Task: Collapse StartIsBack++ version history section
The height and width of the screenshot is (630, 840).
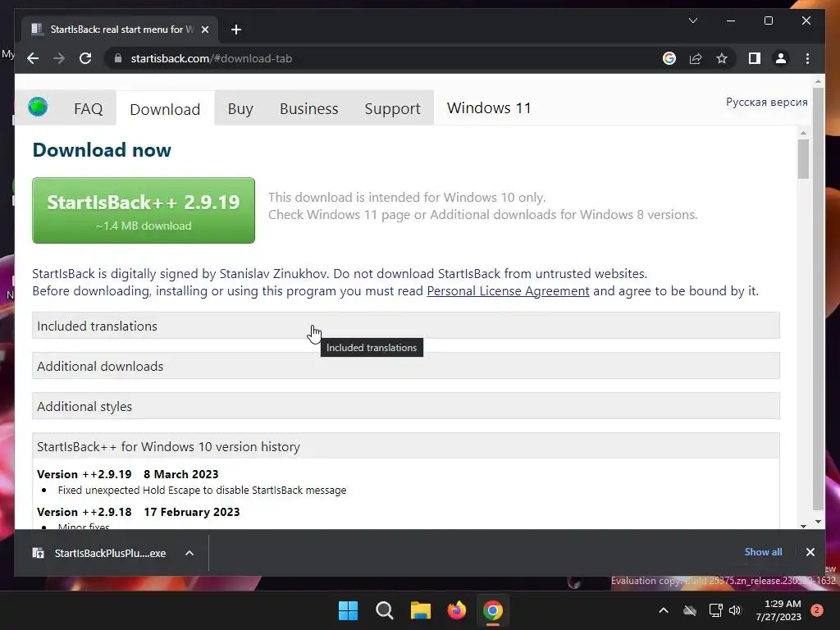Action: (x=406, y=446)
